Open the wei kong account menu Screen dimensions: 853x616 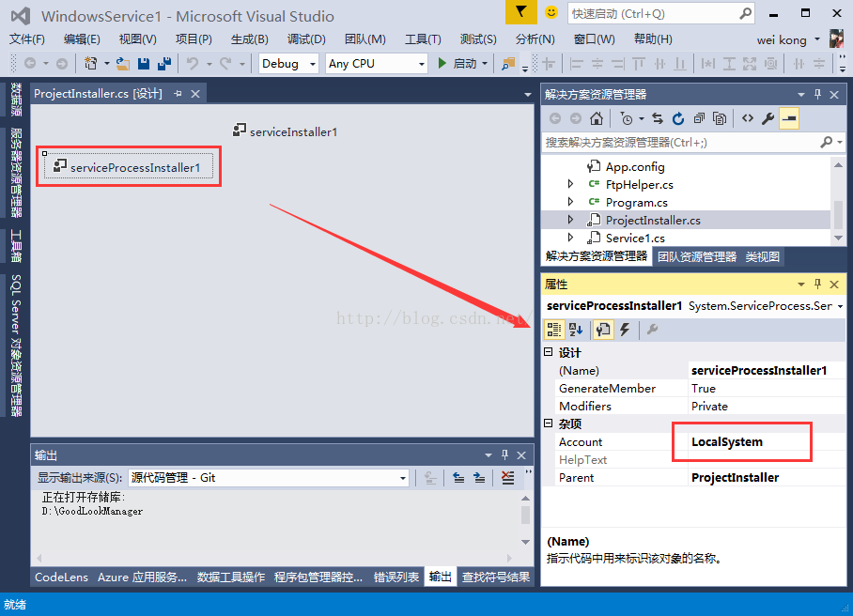pos(787,39)
